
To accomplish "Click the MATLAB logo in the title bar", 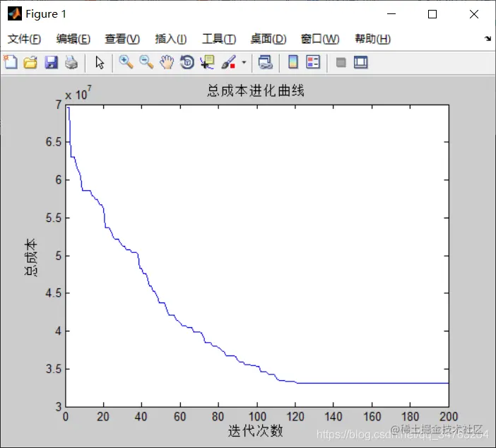I will point(15,13).
